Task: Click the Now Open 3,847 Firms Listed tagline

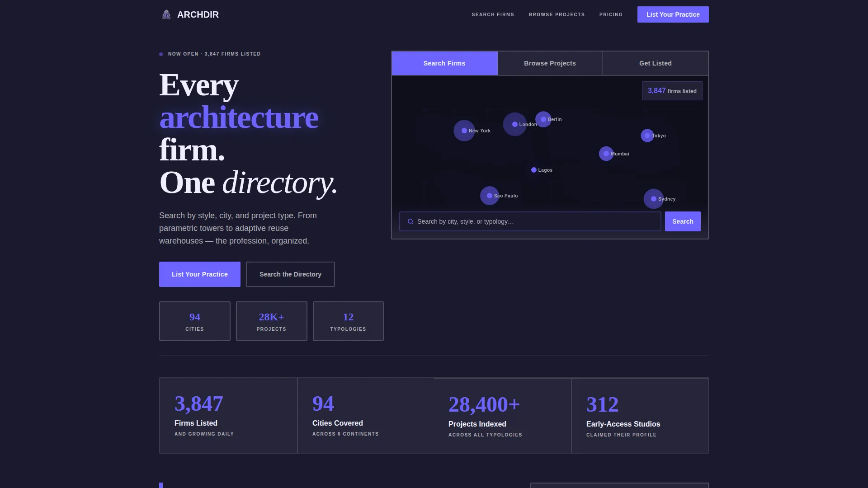Action: 210,54
